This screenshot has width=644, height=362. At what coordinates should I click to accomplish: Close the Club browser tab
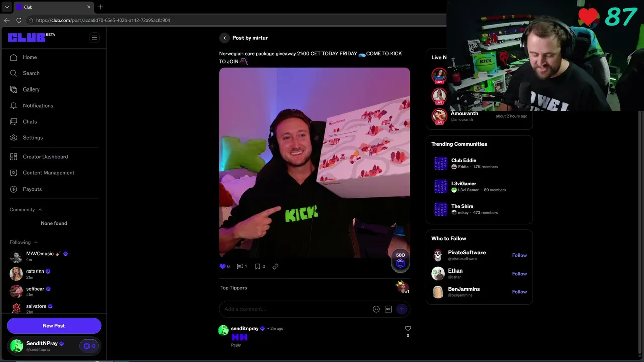pyautogui.click(x=89, y=7)
